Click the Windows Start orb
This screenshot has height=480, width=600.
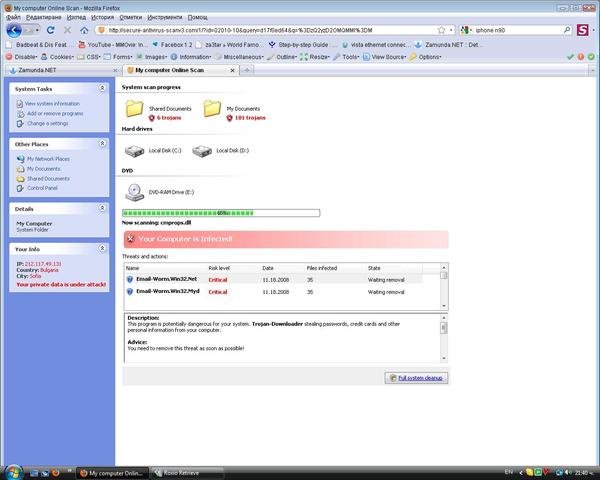14,472
